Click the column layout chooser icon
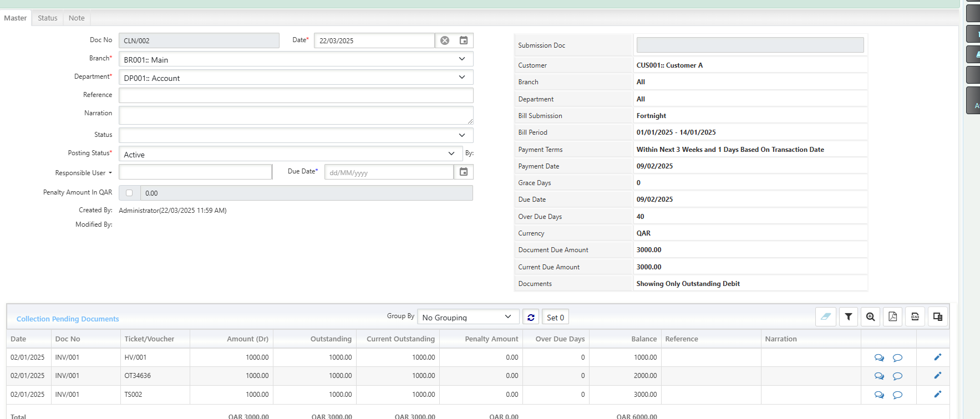The width and height of the screenshot is (980, 419). point(938,316)
